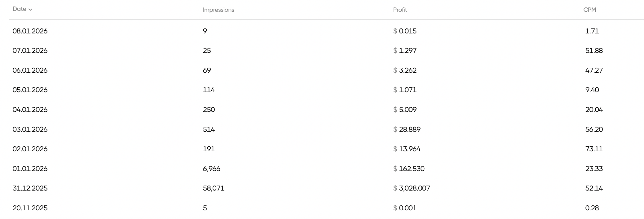
Task: Click the impressions value 6,966
Action: 212,169
